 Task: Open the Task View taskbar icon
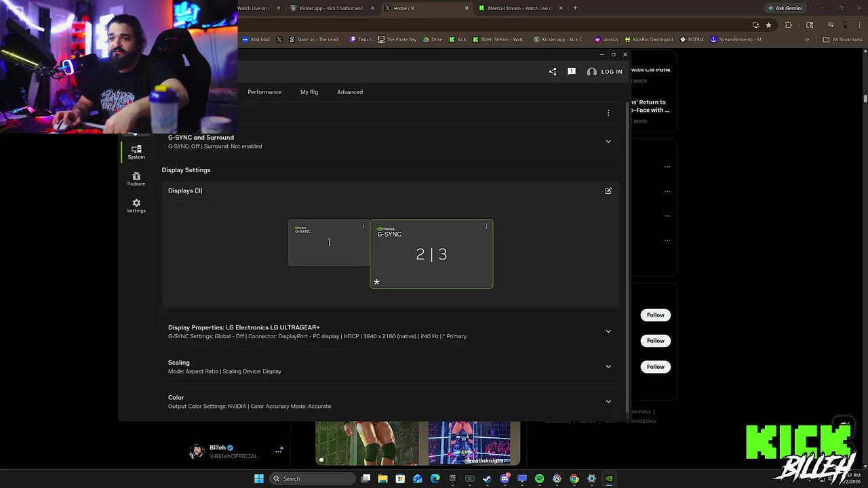pos(366,479)
